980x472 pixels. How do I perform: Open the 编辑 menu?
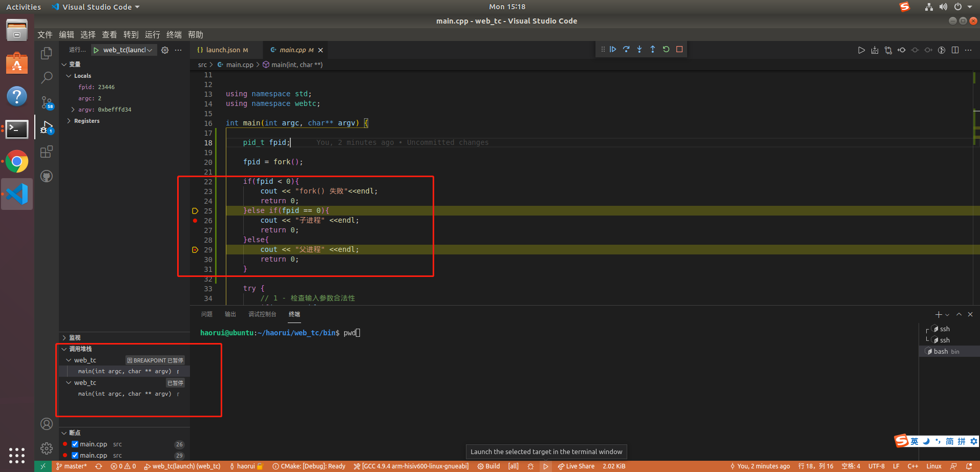click(x=67, y=34)
